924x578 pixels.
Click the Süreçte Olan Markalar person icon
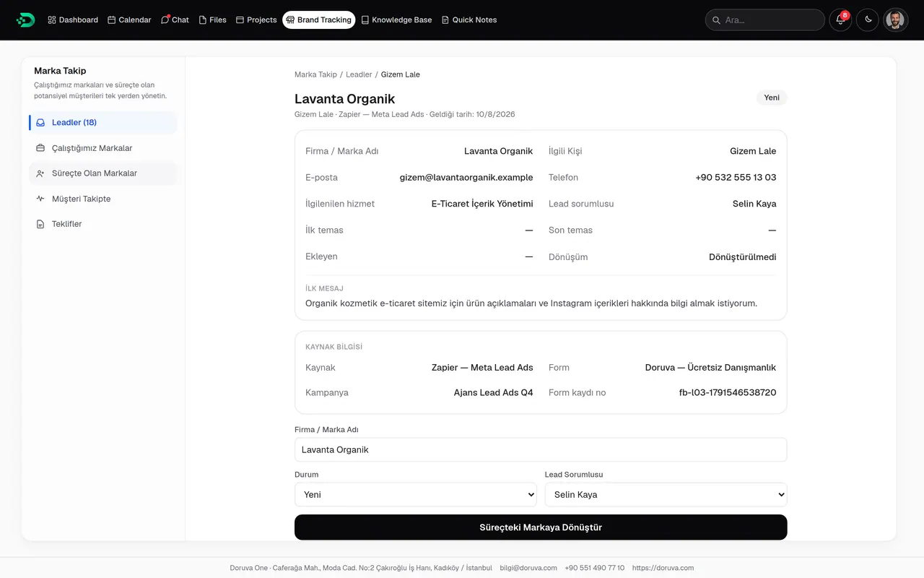tap(40, 173)
